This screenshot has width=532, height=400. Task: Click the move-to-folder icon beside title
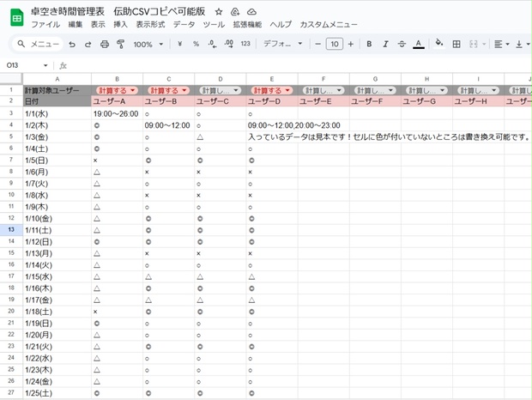click(x=235, y=12)
